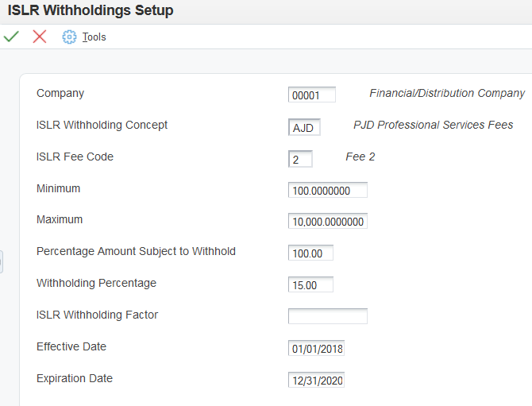Click the Financial/Distribution Company description text

click(447, 93)
